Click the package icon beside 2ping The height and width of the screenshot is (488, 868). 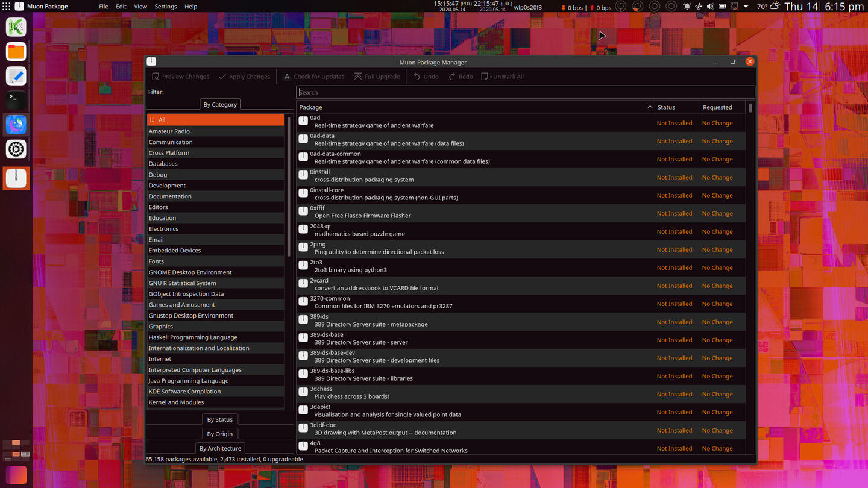click(x=303, y=248)
